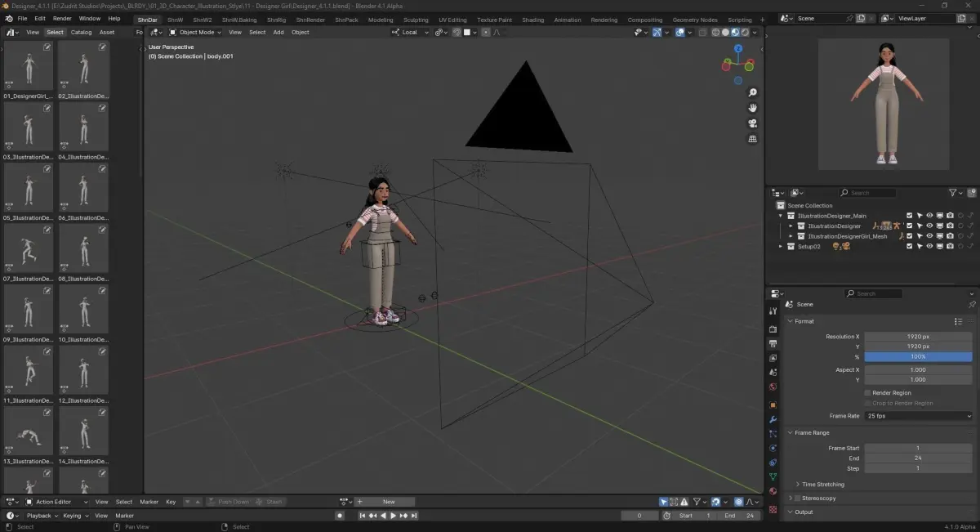Switch orthographic/perspective with the grid icon

point(752,139)
